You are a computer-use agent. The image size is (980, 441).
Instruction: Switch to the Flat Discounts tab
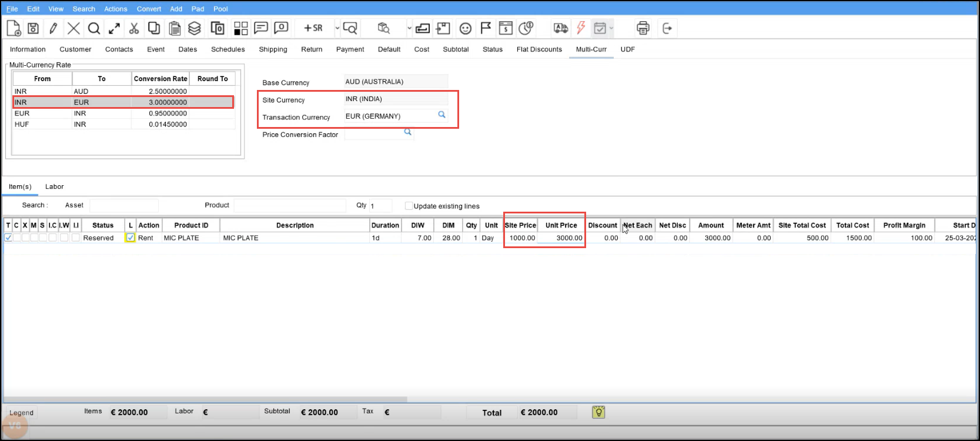click(x=539, y=49)
